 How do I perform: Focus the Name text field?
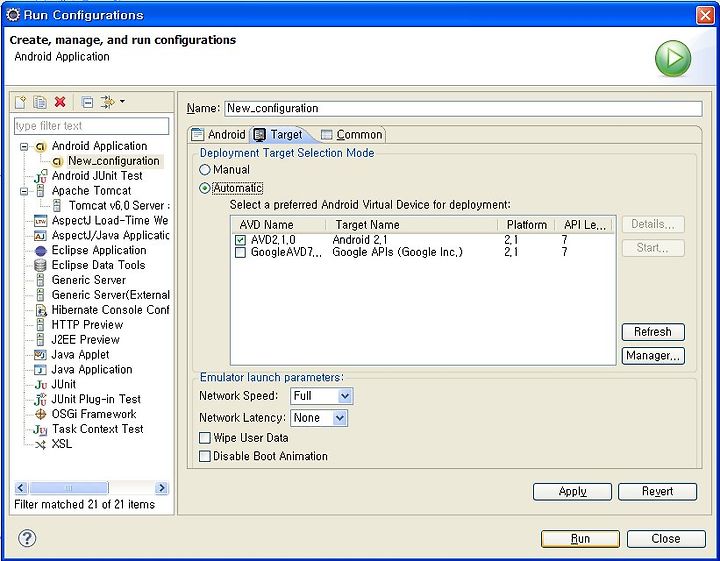pos(463,109)
